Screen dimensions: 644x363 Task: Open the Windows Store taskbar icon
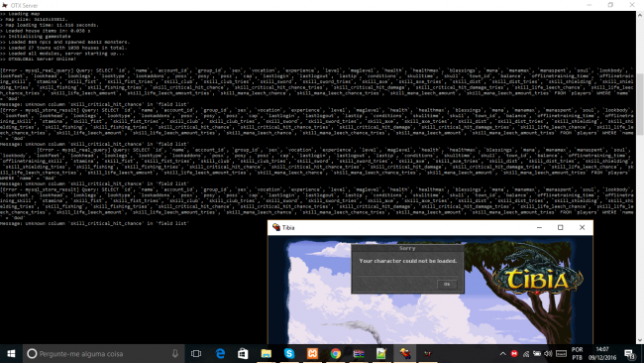point(243,353)
